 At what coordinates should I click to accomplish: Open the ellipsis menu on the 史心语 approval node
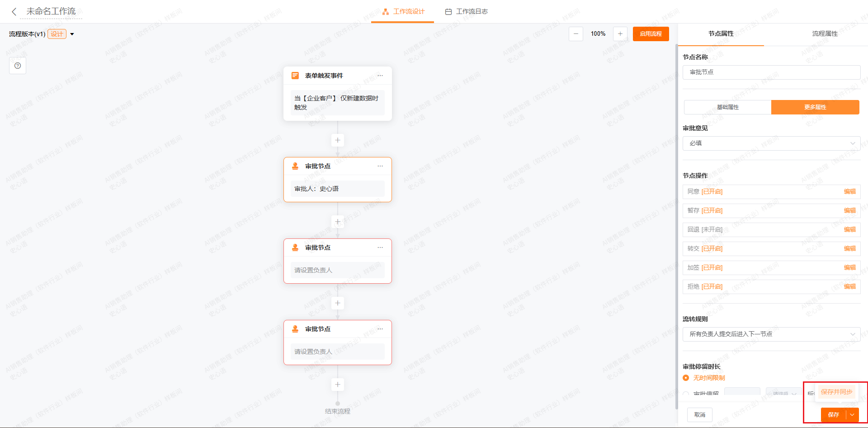pyautogui.click(x=380, y=166)
